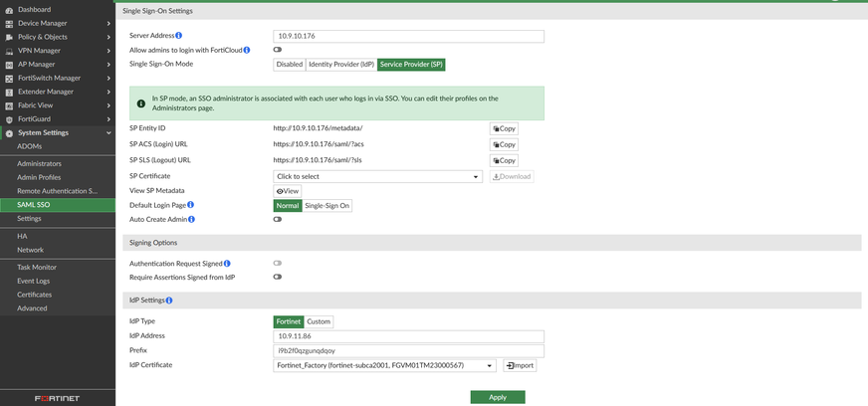Image resolution: width=868 pixels, height=406 pixels.
Task: Click the Dashboard icon in sidebar
Action: pyautogui.click(x=9, y=10)
